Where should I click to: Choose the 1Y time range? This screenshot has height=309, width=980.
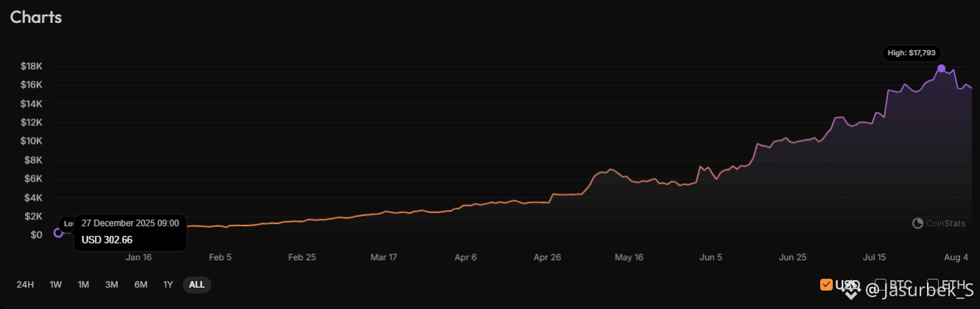click(168, 285)
